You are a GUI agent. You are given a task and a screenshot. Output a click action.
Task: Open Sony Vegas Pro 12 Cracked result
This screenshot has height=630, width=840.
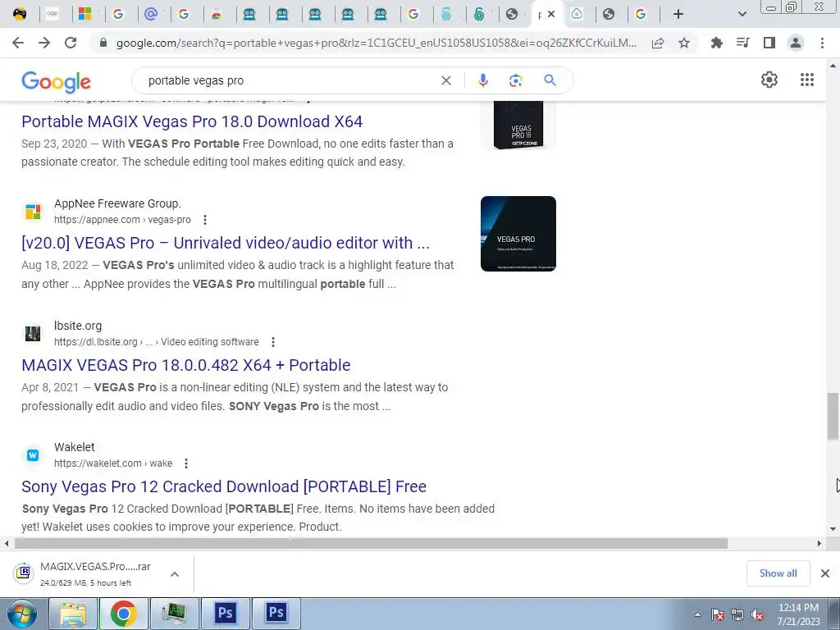click(224, 486)
